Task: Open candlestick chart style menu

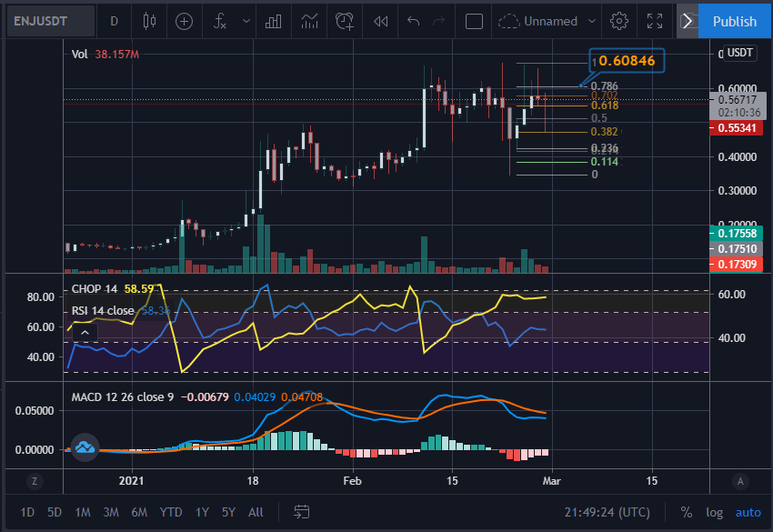Action: coord(149,21)
